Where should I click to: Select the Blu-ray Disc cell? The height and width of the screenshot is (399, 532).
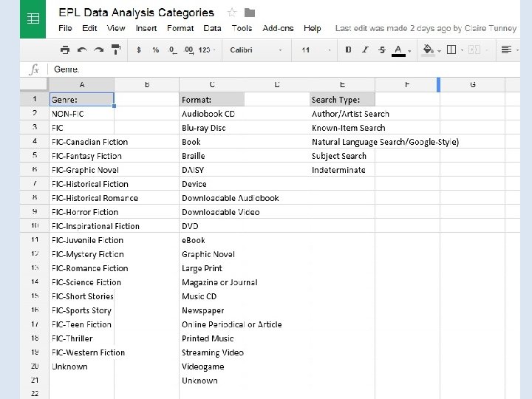(x=212, y=128)
